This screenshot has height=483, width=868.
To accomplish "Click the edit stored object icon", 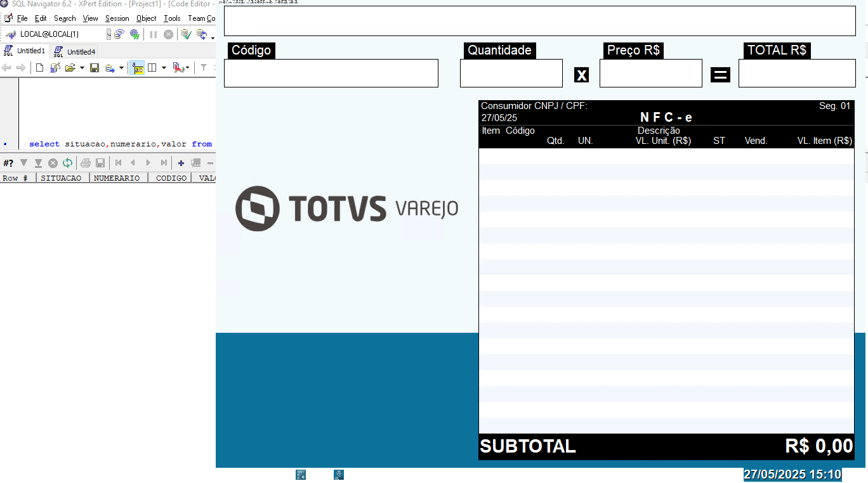I will (x=55, y=68).
